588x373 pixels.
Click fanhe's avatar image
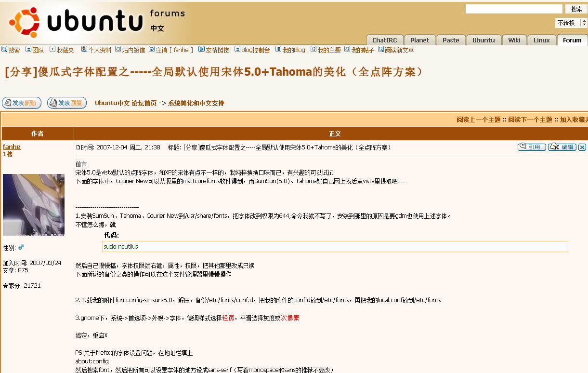coord(34,205)
